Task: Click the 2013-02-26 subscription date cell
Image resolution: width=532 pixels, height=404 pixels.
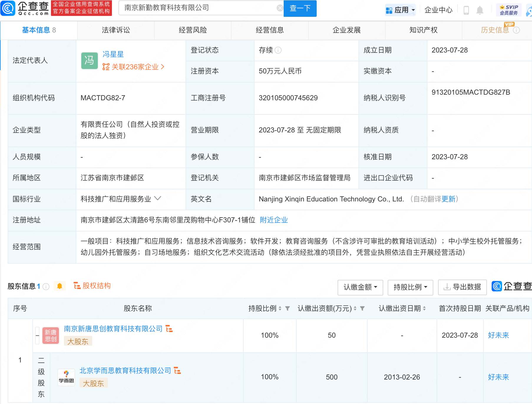Action: (402, 377)
